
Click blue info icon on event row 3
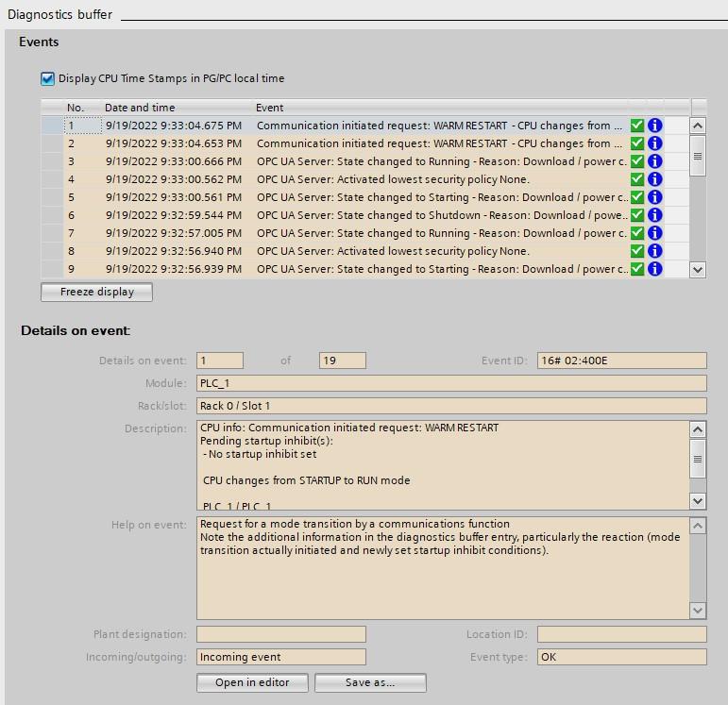tap(654, 161)
